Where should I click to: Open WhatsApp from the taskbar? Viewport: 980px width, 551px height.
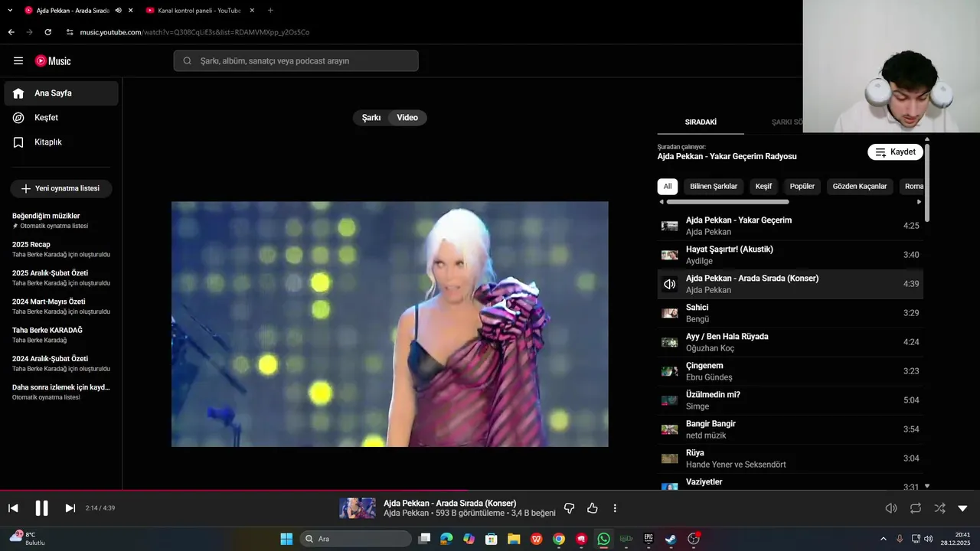[603, 539]
